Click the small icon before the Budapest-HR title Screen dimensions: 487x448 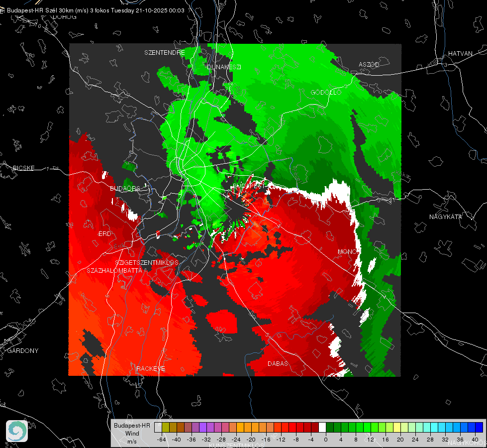(x=2, y=10)
